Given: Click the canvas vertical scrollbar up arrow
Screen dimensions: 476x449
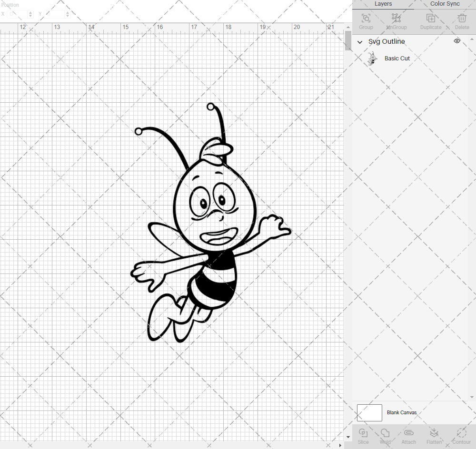Looking at the screenshot, I should [x=348, y=27].
